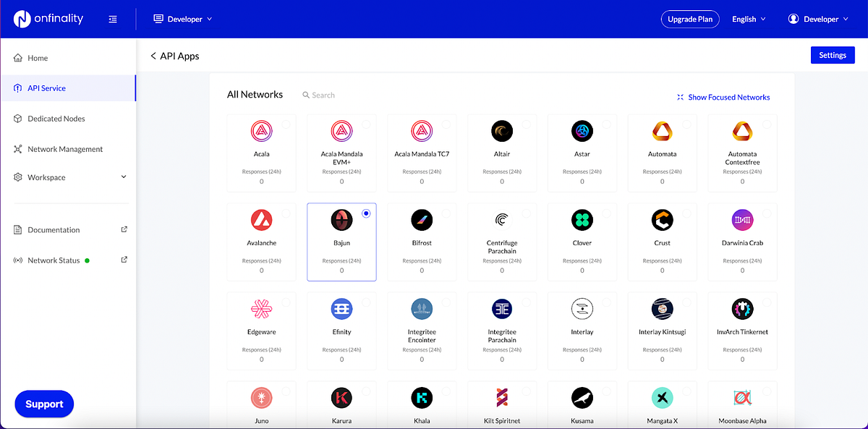Viewport: 868px width, 429px height.
Task: Click the Karura network logo
Action: [341, 398]
